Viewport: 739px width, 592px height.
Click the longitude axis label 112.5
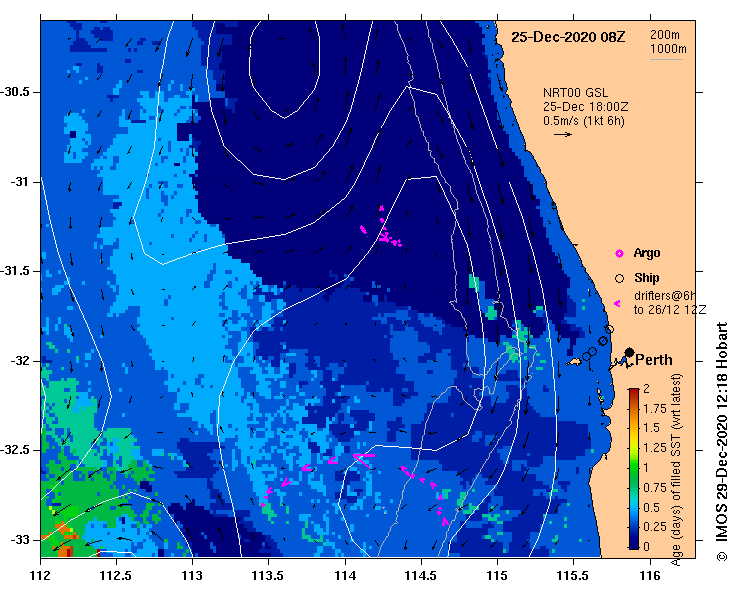click(x=115, y=576)
